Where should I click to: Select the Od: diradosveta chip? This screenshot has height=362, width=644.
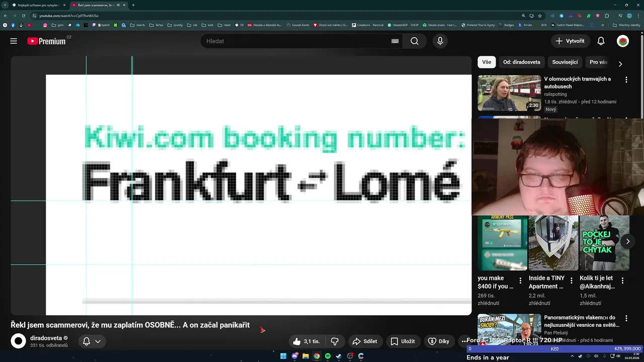[x=522, y=62]
